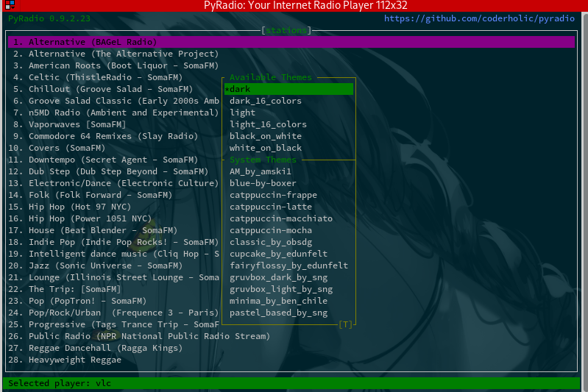The width and height of the screenshot is (588, 392).
Task: Select House (Beat Blender - SomaFM) station
Action: [93, 230]
